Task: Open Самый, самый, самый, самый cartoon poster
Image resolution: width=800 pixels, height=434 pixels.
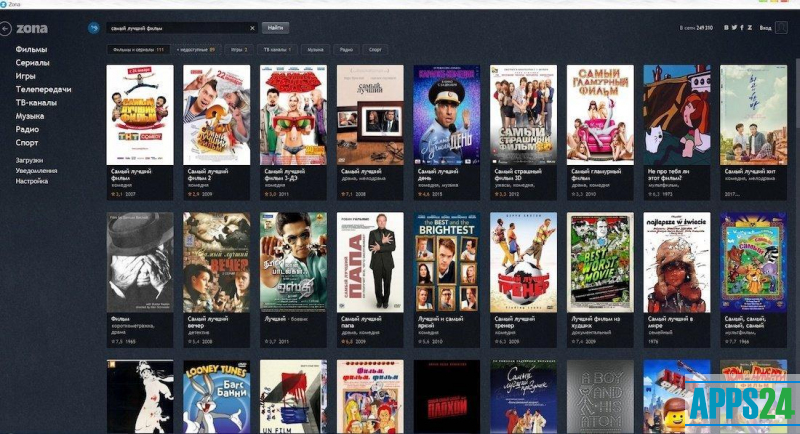Action: click(x=754, y=262)
